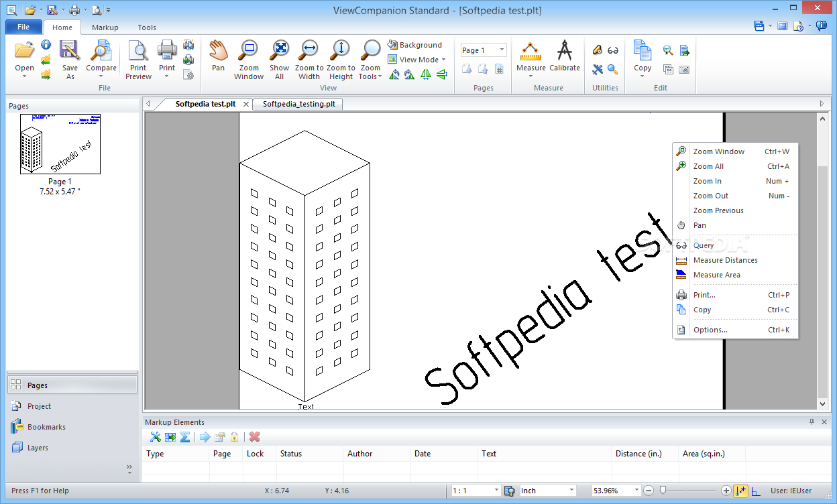Open the File menu tab

click(23, 27)
